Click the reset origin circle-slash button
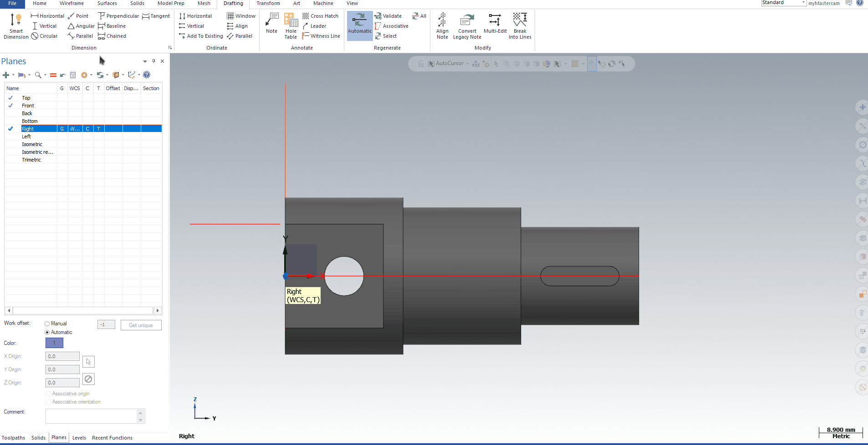This screenshot has height=445, width=868. (x=88, y=379)
